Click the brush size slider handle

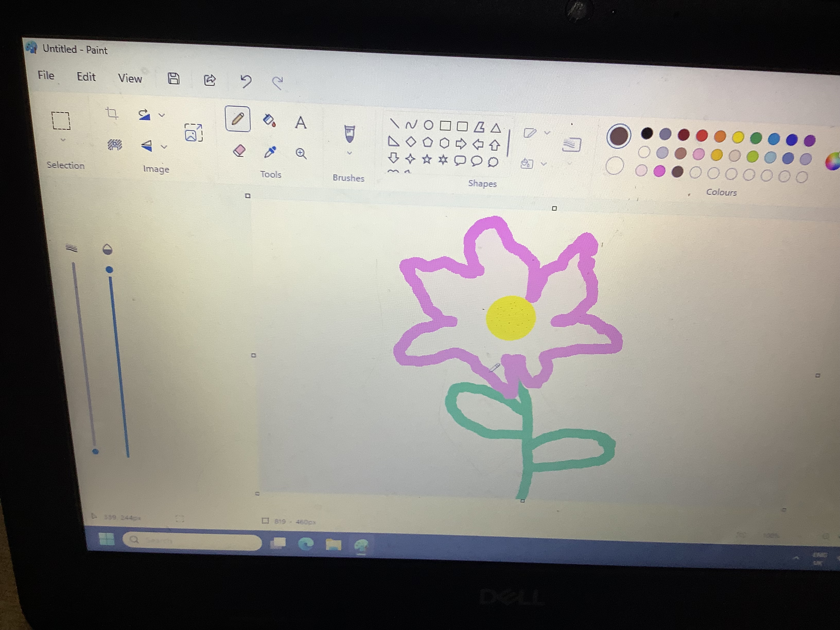click(x=95, y=451)
